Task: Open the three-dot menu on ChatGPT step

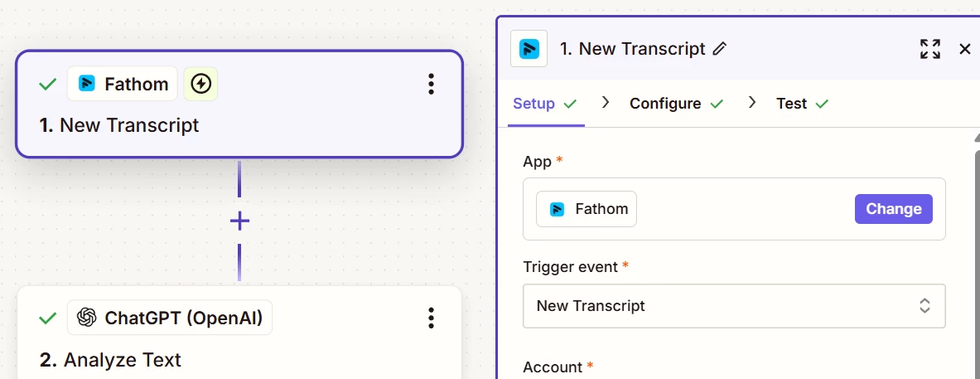Action: click(x=431, y=318)
